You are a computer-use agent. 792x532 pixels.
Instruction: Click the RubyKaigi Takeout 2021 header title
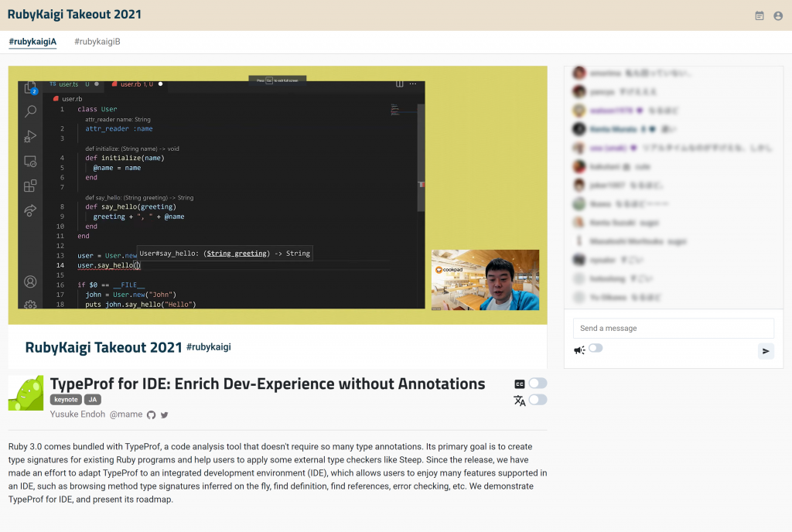(x=74, y=14)
